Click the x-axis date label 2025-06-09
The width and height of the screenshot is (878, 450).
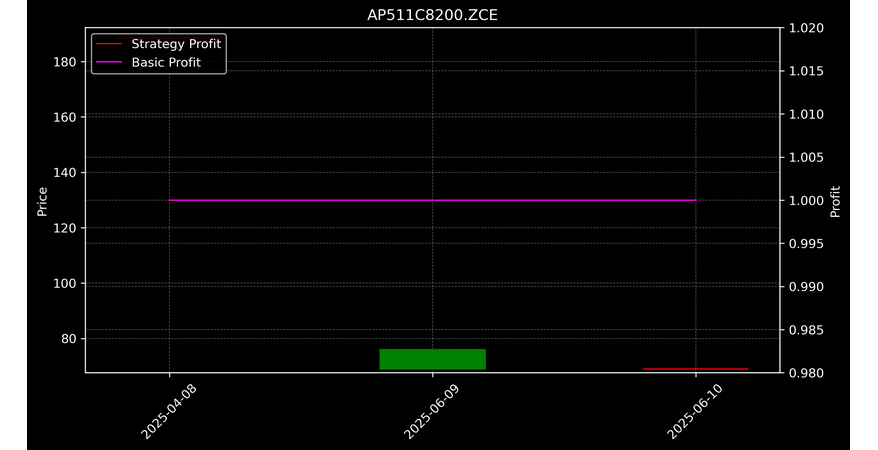point(432,412)
